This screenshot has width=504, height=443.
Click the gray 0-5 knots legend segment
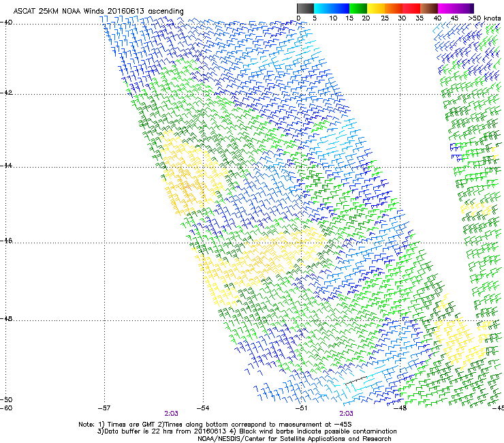(305, 8)
